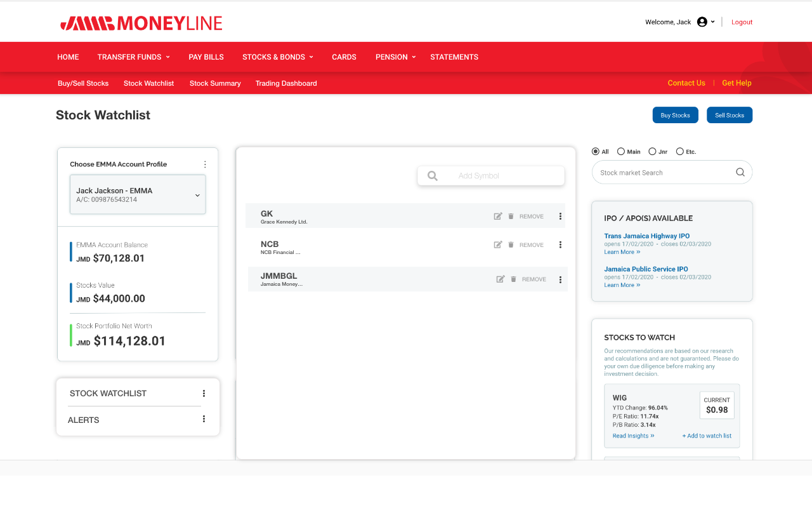Expand the Transfer Funds menu
The width and height of the screenshot is (812, 508).
(134, 57)
